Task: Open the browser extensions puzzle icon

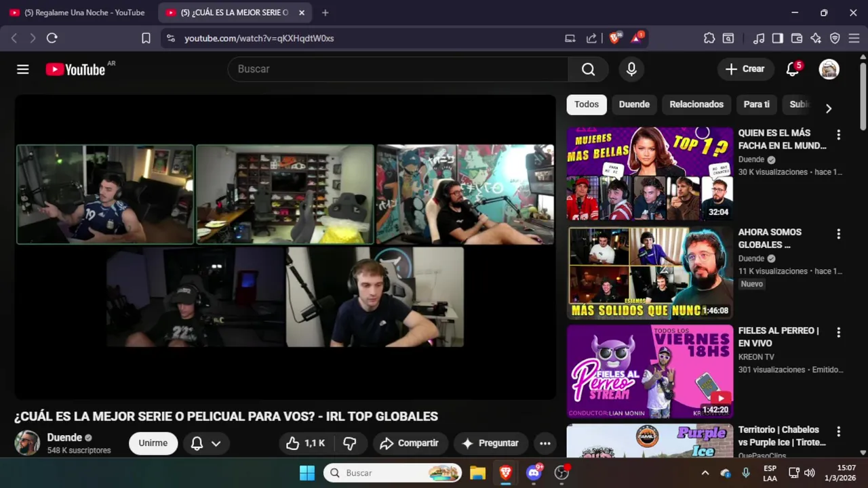Action: (709, 39)
